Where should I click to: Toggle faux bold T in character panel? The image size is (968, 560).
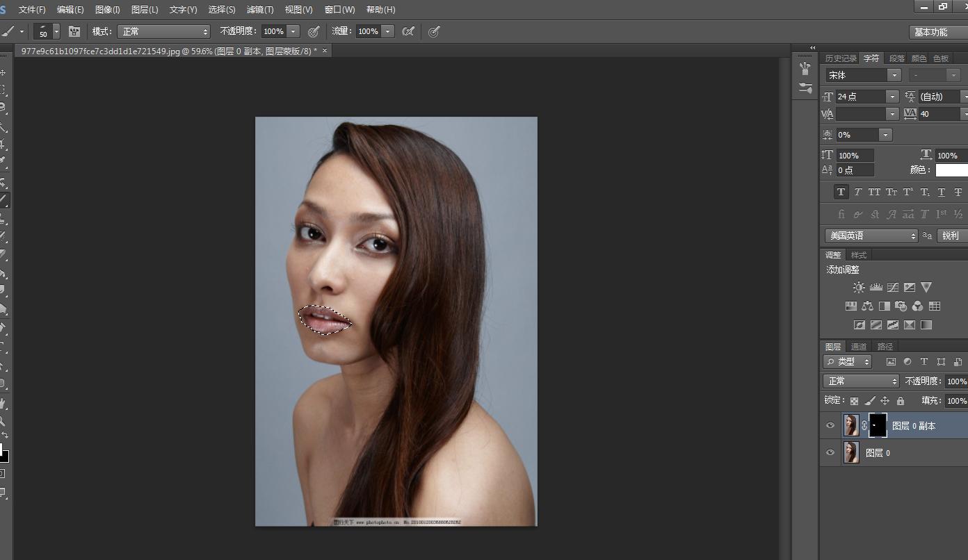click(x=841, y=192)
